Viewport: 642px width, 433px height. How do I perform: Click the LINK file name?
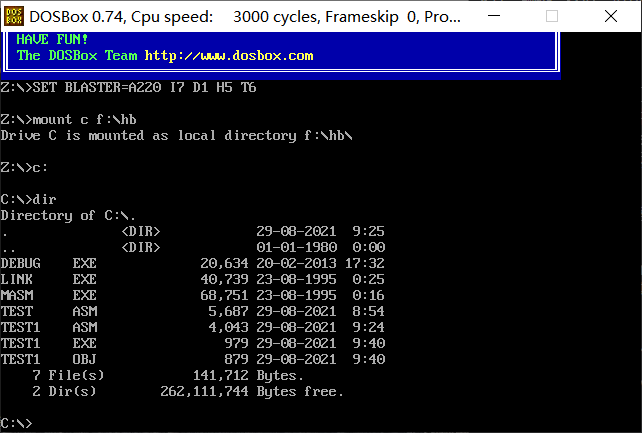(16, 279)
